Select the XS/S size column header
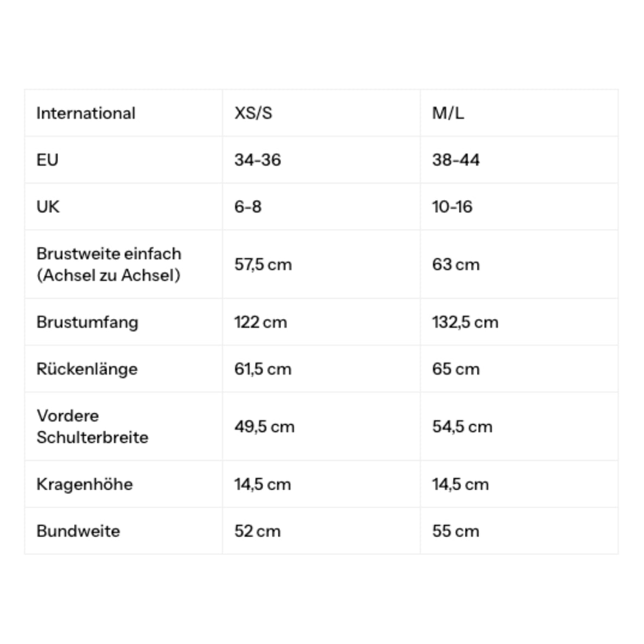Image resolution: width=644 pixels, height=644 pixels. 253,113
